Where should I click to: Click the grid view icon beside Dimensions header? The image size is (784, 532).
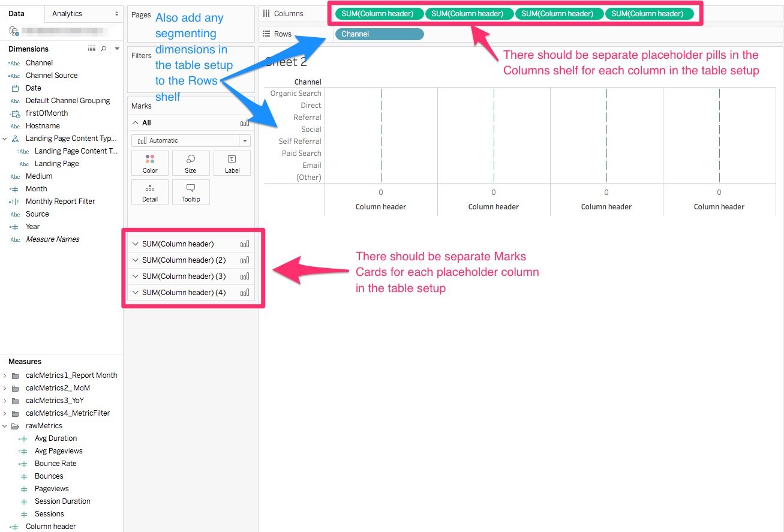tap(92, 49)
